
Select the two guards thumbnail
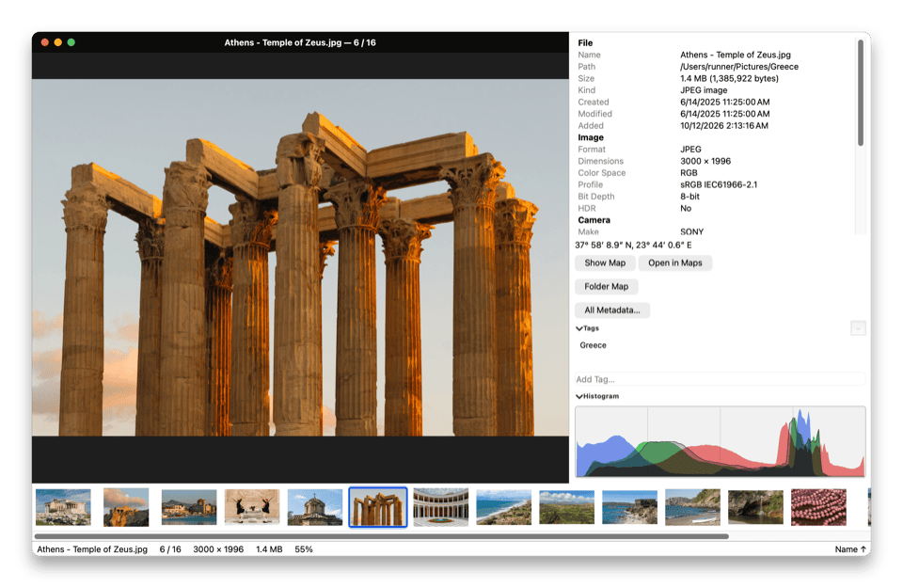(252, 507)
